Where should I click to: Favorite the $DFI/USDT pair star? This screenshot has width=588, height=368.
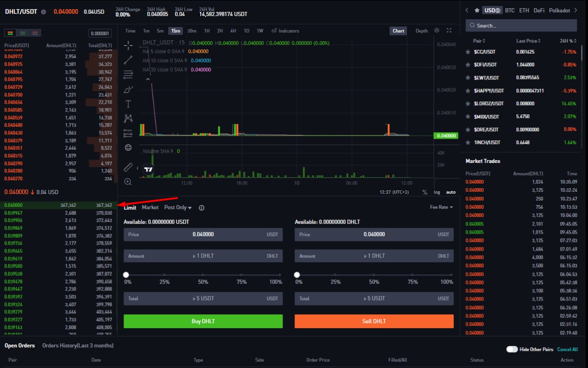468,65
